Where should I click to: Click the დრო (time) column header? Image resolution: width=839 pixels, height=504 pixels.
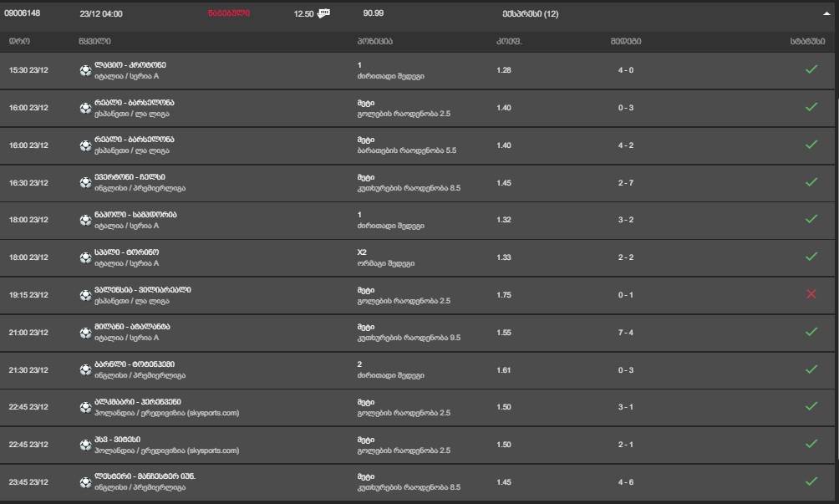click(x=19, y=41)
